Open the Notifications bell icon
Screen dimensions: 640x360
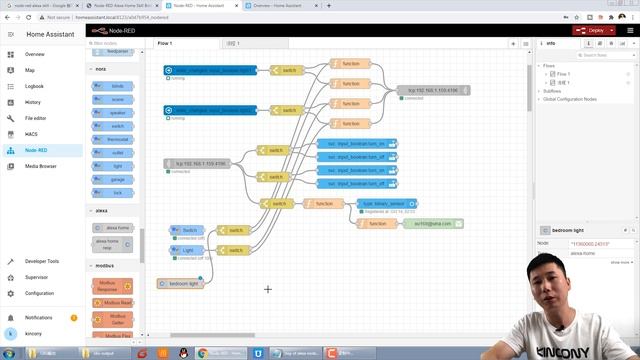point(11,318)
